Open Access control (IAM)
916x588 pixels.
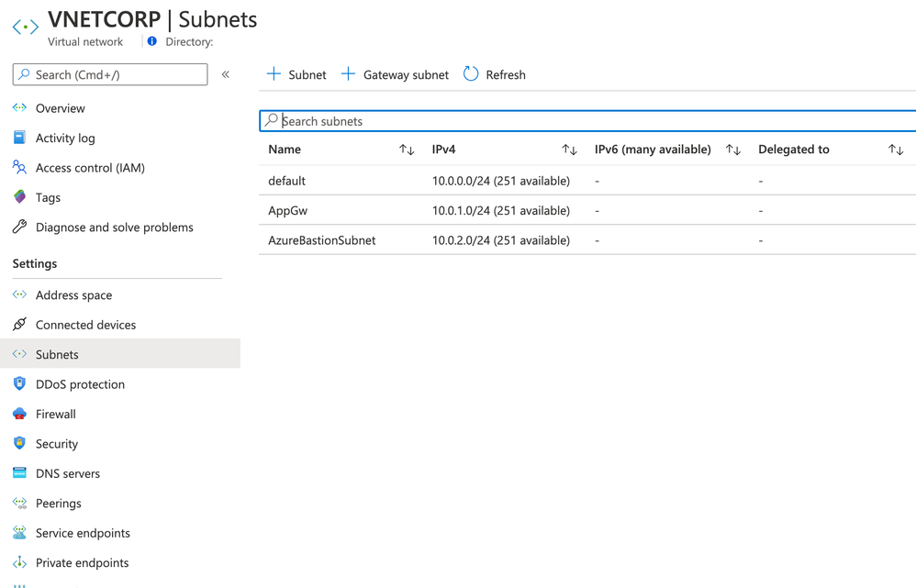(90, 168)
